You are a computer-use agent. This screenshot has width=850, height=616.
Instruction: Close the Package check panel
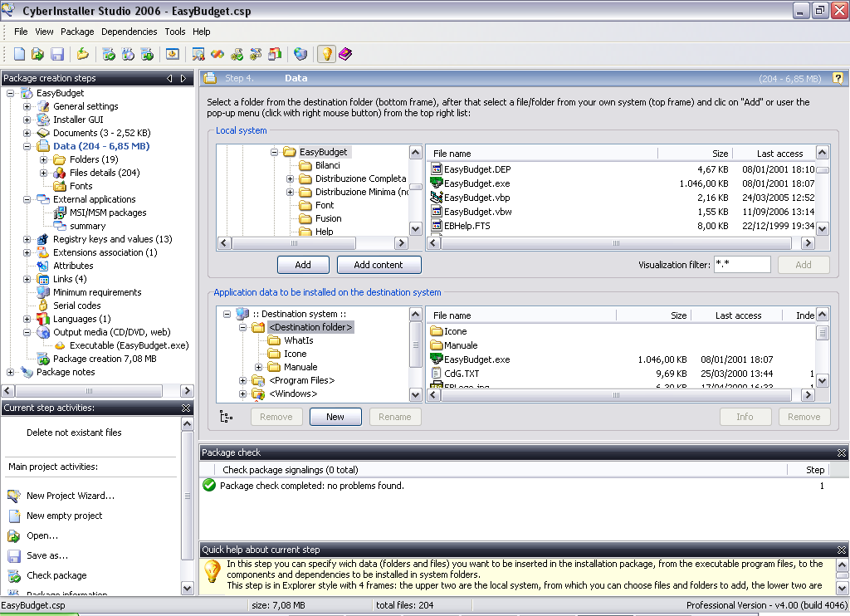(x=842, y=452)
